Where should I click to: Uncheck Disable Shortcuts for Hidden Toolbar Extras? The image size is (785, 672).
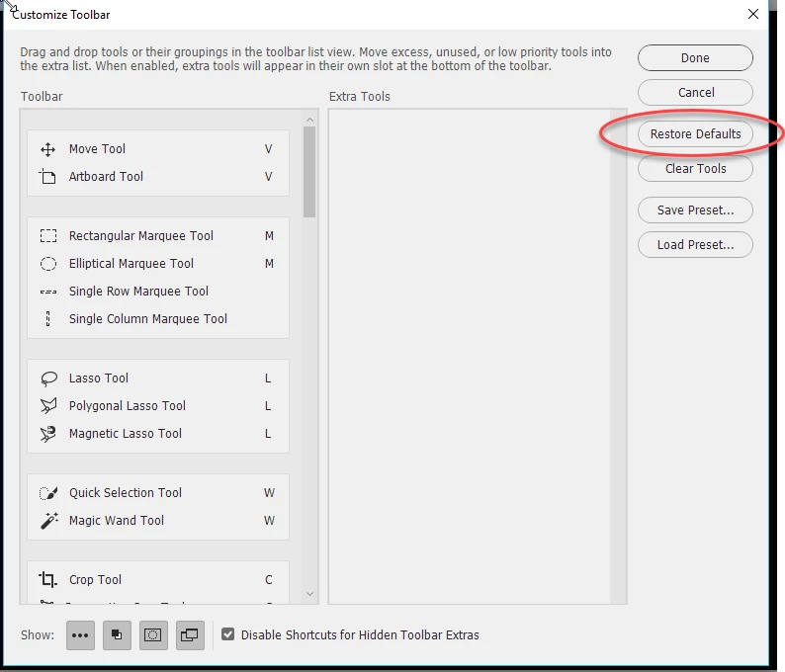pos(227,634)
